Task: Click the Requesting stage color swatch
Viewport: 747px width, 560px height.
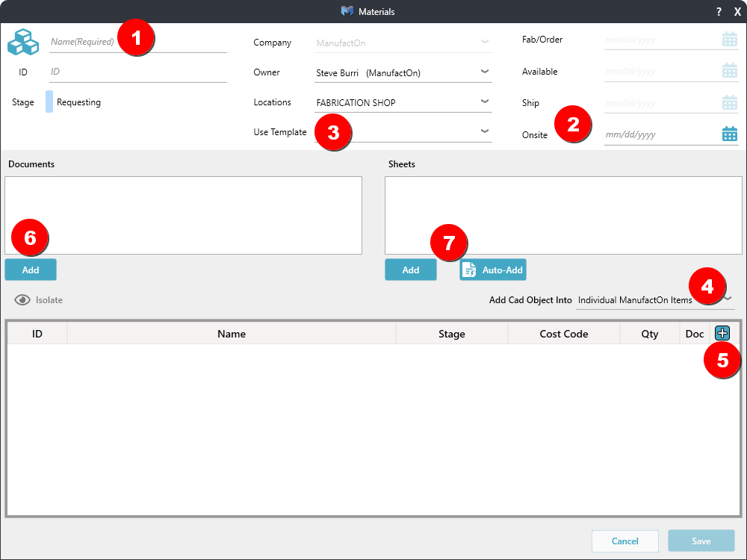Action: pos(49,102)
